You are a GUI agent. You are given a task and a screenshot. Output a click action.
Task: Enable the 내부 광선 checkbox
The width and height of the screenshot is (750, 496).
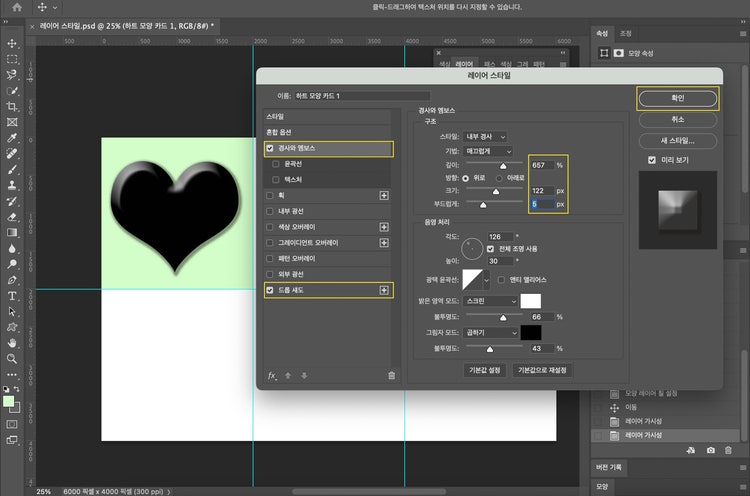tap(269, 211)
